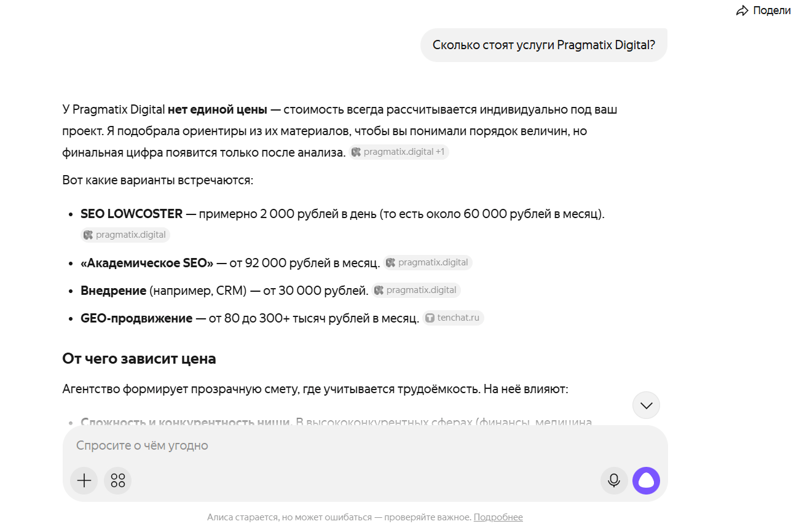Screen dimensions: 791x532
Task: Open the tenchat.ru source chip
Action: pos(453,318)
